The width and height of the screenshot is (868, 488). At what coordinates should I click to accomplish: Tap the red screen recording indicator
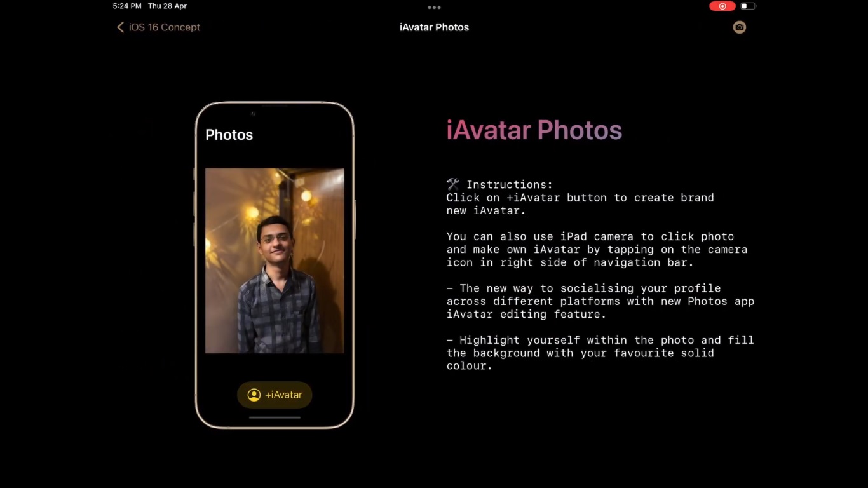click(722, 6)
